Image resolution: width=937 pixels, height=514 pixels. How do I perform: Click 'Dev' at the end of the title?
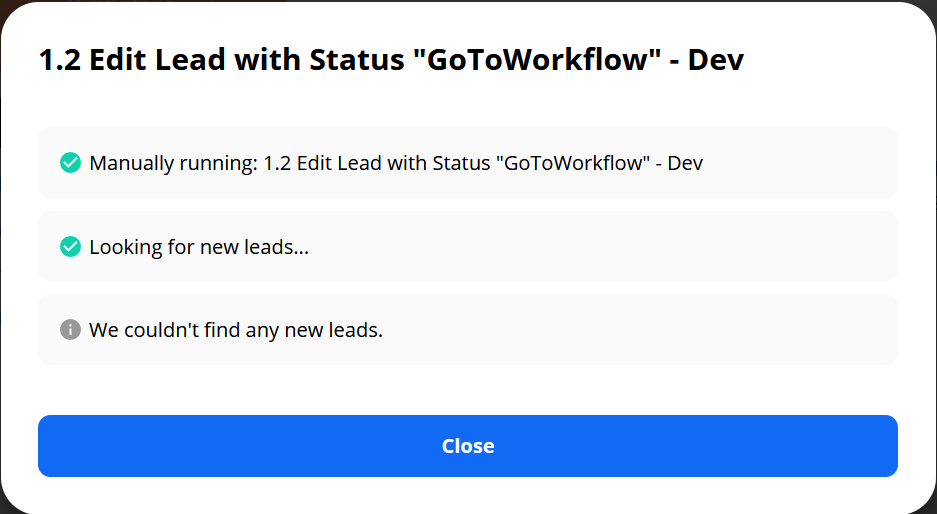[x=716, y=60]
